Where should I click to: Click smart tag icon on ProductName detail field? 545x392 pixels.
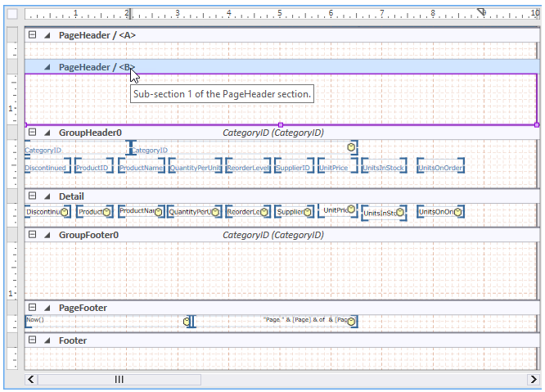(x=156, y=211)
